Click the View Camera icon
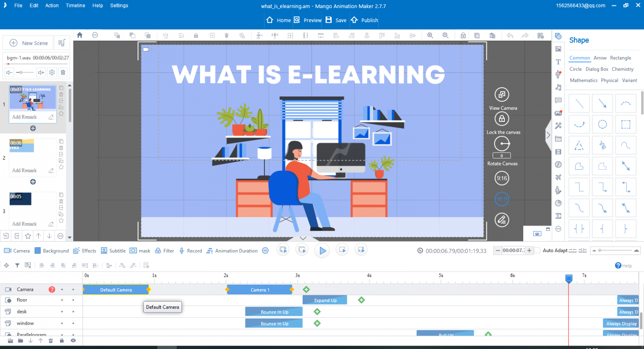Viewport: 644px width, 349px height. pos(502,95)
